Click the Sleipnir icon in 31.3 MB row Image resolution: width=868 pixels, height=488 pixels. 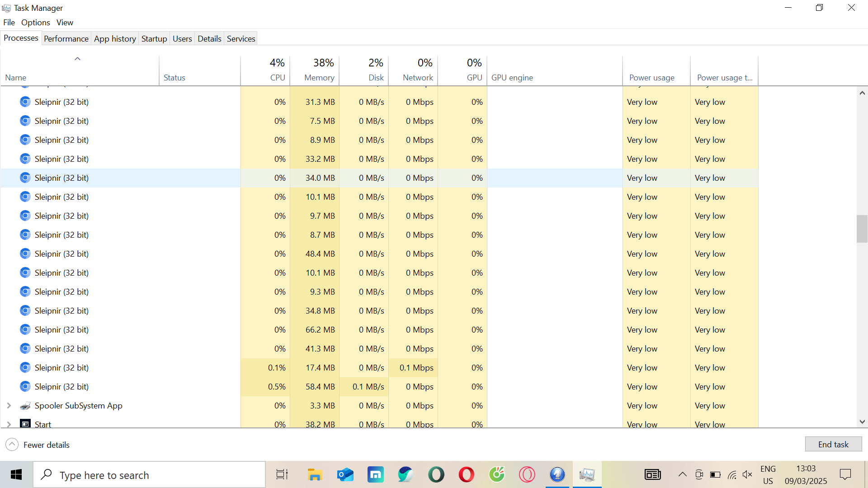pos(25,102)
